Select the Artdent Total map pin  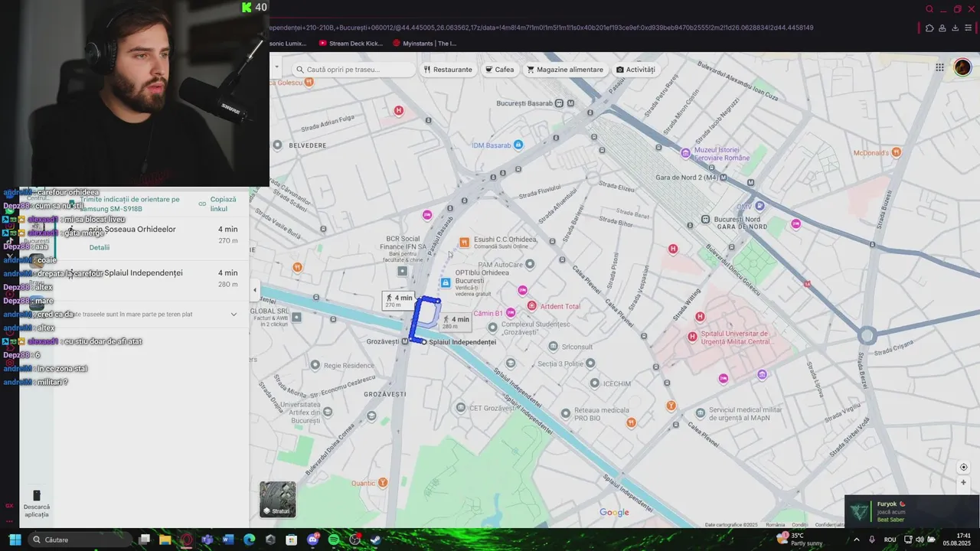click(531, 306)
